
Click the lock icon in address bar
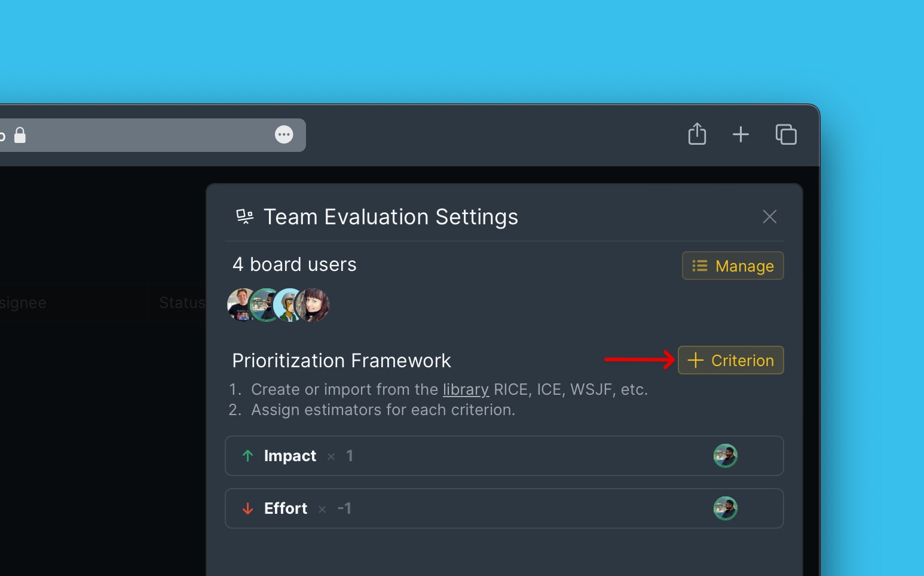[x=20, y=135]
